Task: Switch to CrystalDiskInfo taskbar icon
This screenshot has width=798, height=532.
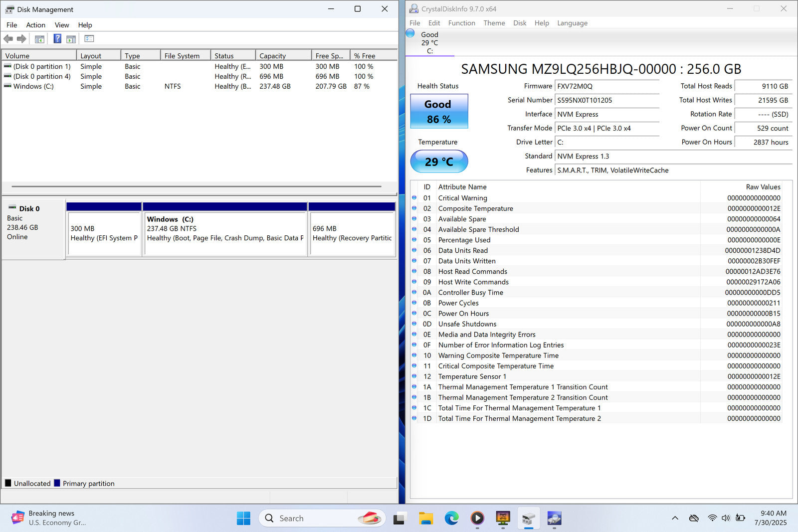Action: tap(554, 519)
